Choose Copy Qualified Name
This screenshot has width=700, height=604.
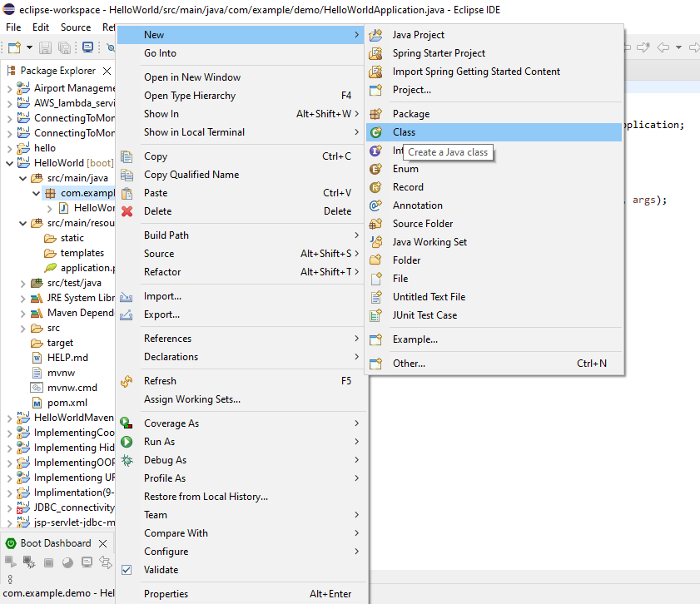click(241, 175)
